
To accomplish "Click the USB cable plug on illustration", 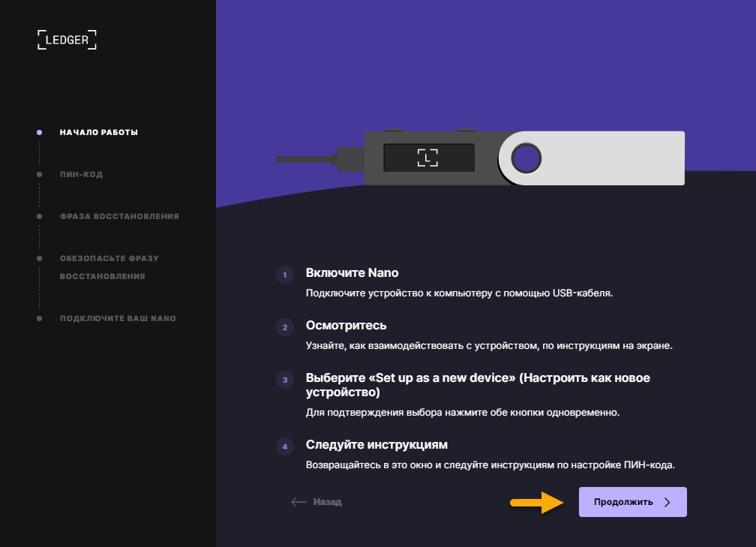I will (350, 159).
